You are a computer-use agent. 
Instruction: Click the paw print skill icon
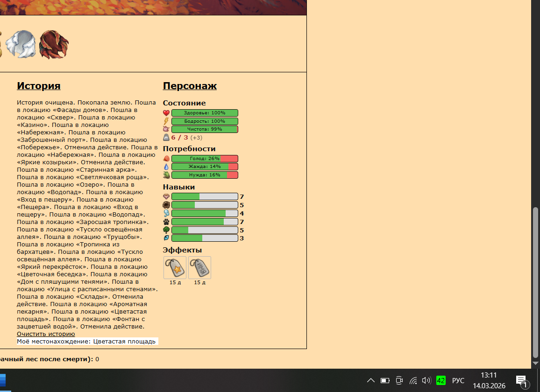pyautogui.click(x=166, y=222)
